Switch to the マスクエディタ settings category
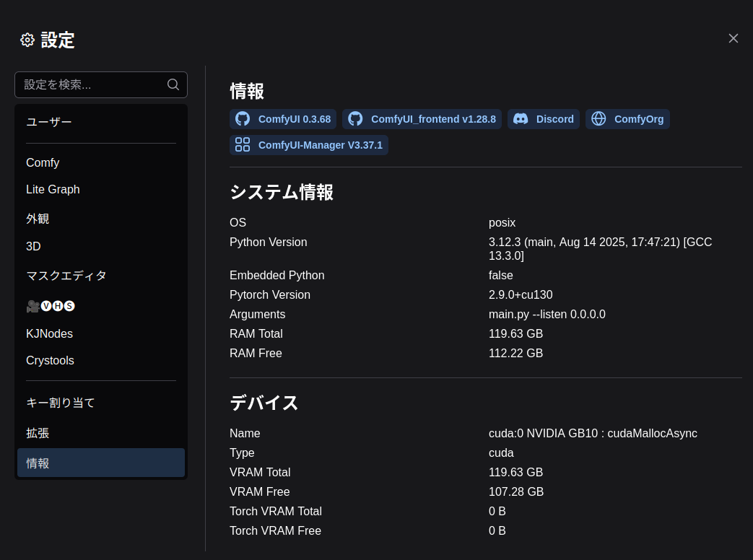 pos(66,276)
